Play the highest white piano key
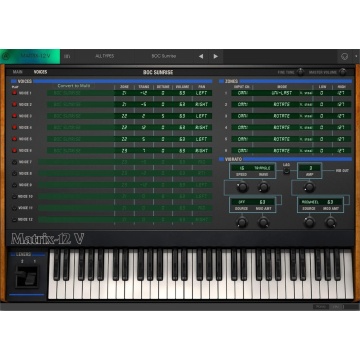 click(349, 274)
